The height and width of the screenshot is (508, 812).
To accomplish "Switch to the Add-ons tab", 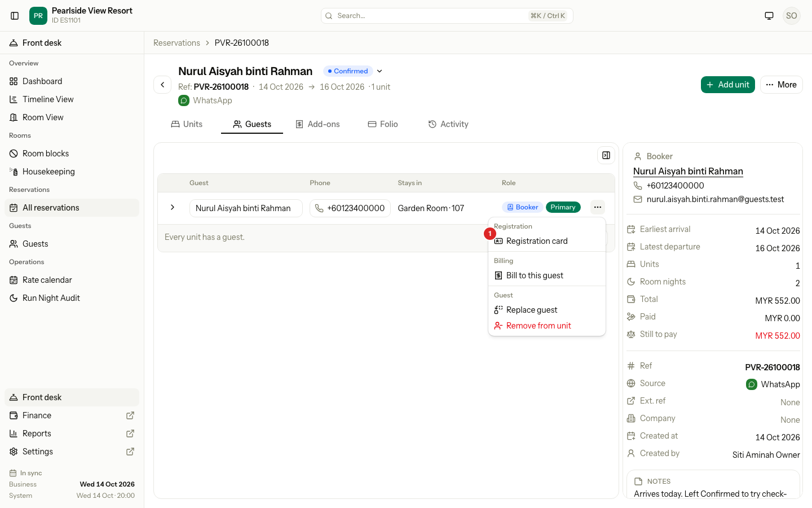I will click(x=318, y=124).
